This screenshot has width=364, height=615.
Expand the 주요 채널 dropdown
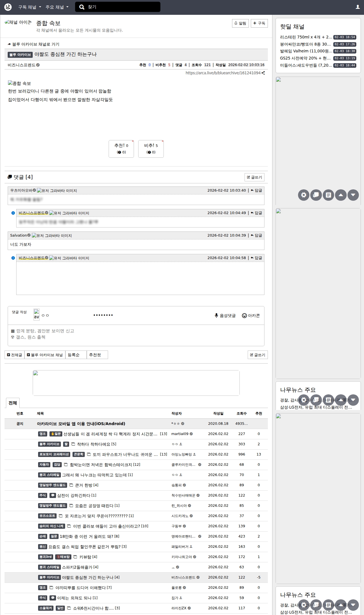click(57, 7)
